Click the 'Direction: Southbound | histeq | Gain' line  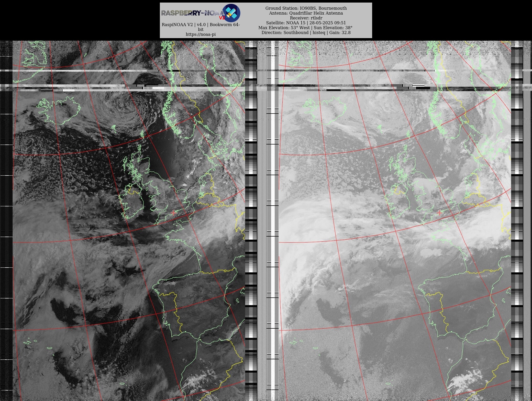pos(306,32)
